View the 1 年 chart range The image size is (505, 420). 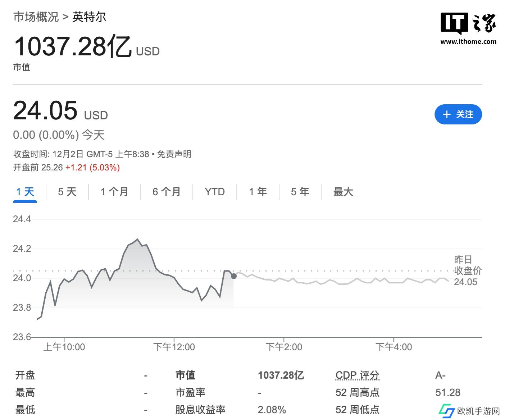coord(258,192)
